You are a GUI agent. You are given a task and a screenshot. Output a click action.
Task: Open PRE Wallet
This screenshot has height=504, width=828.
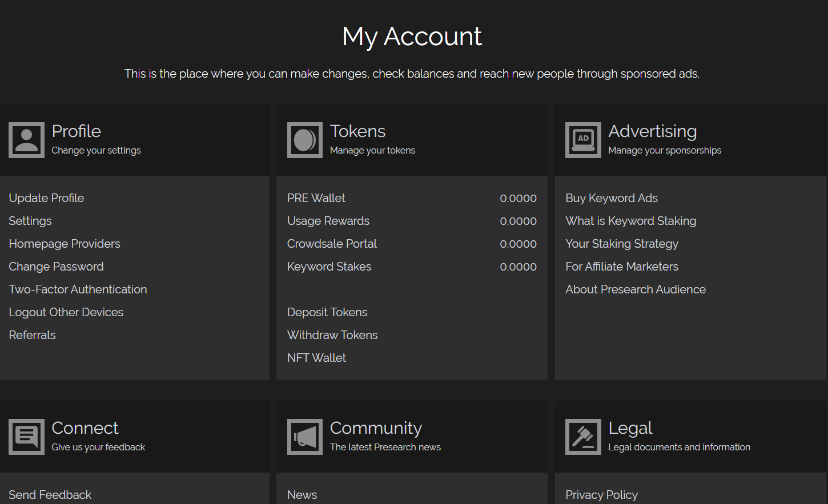click(x=316, y=198)
